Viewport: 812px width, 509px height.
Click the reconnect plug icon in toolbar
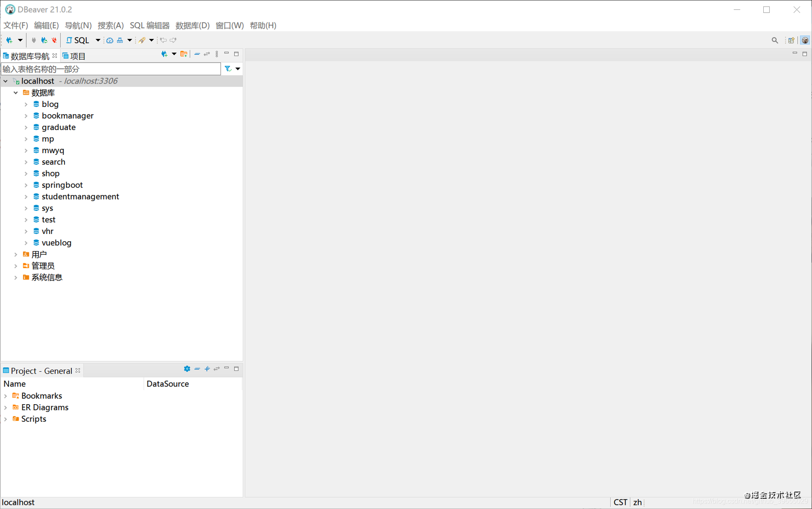(x=44, y=40)
